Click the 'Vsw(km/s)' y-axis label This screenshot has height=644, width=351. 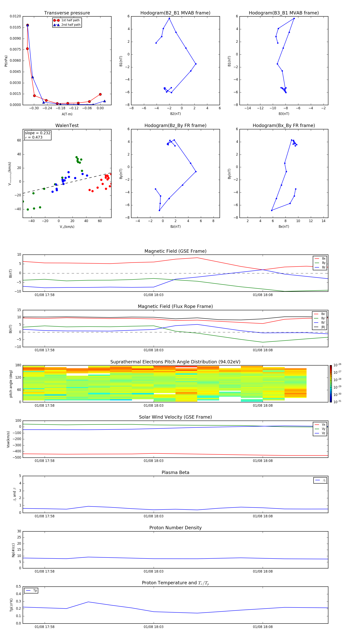pos(8,439)
